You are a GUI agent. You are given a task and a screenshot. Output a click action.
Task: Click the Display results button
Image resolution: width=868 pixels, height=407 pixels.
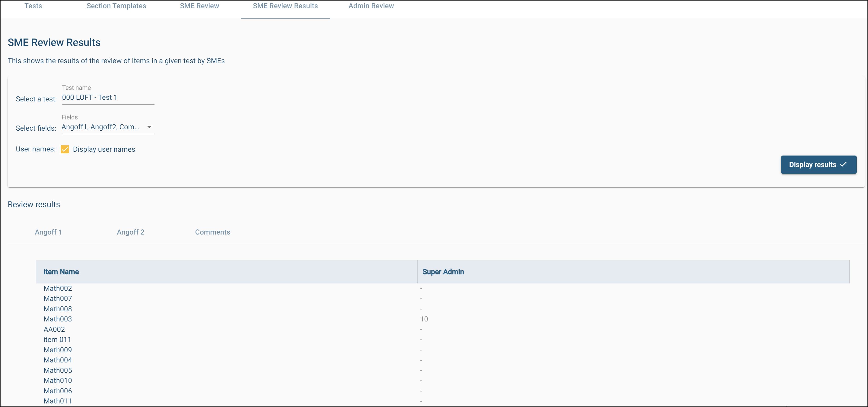coord(819,165)
